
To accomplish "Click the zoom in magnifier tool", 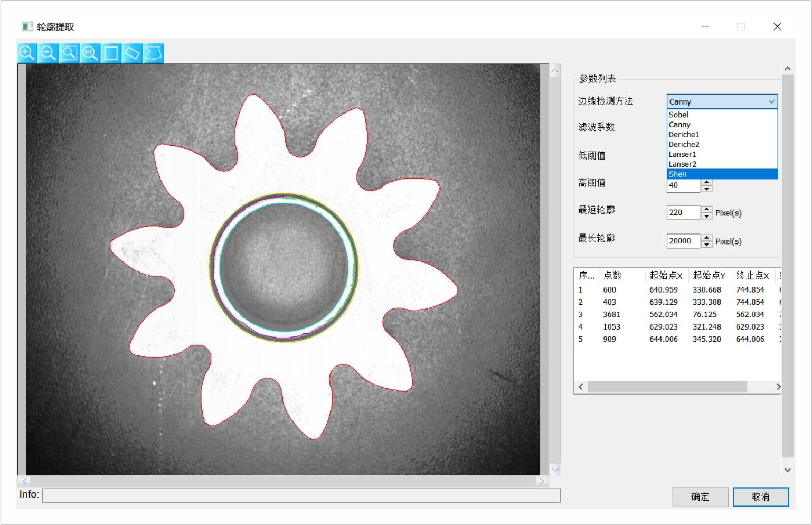I will click(27, 53).
